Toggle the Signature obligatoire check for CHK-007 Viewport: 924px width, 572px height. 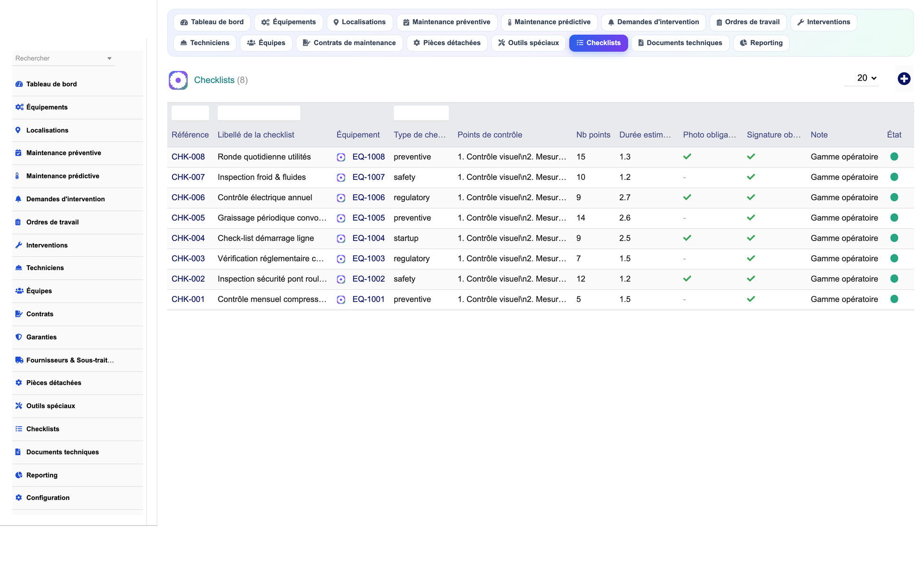tap(751, 177)
